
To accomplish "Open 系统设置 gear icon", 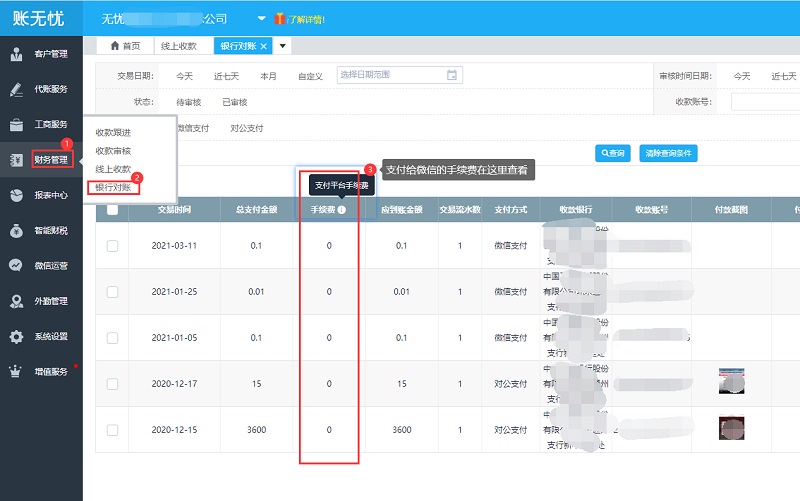I will coord(16,336).
